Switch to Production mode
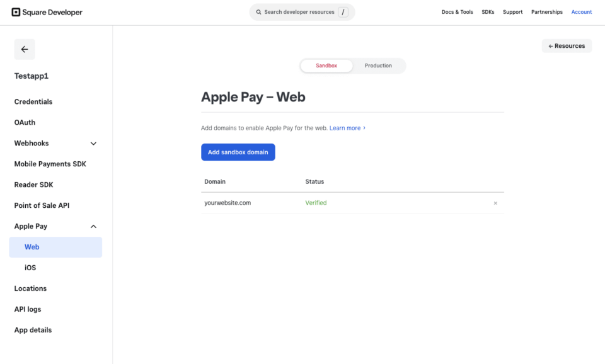 point(378,66)
